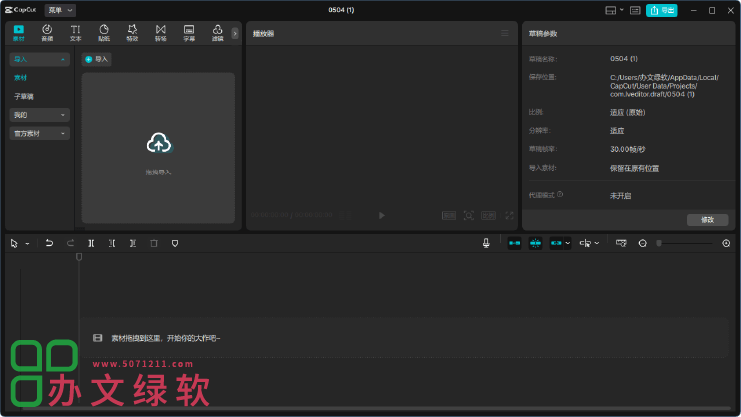This screenshot has height=417, width=741.
Task: Toggle linkage option
Action: tap(556, 243)
